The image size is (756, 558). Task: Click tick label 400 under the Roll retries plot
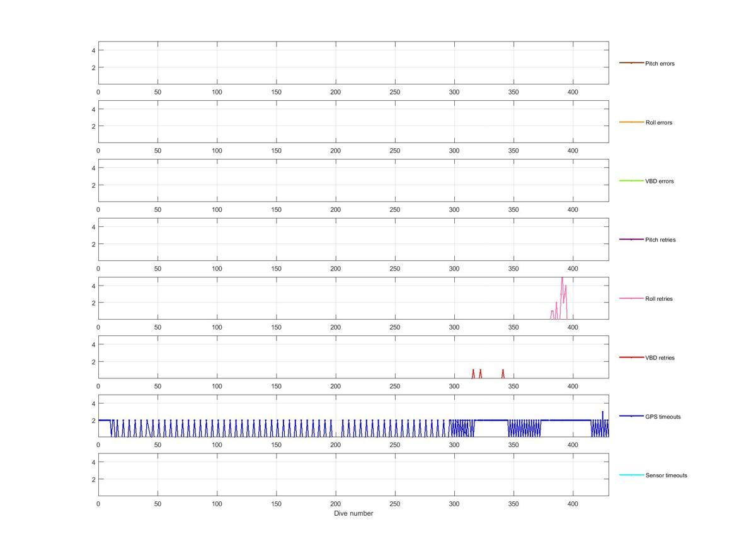[573, 327]
